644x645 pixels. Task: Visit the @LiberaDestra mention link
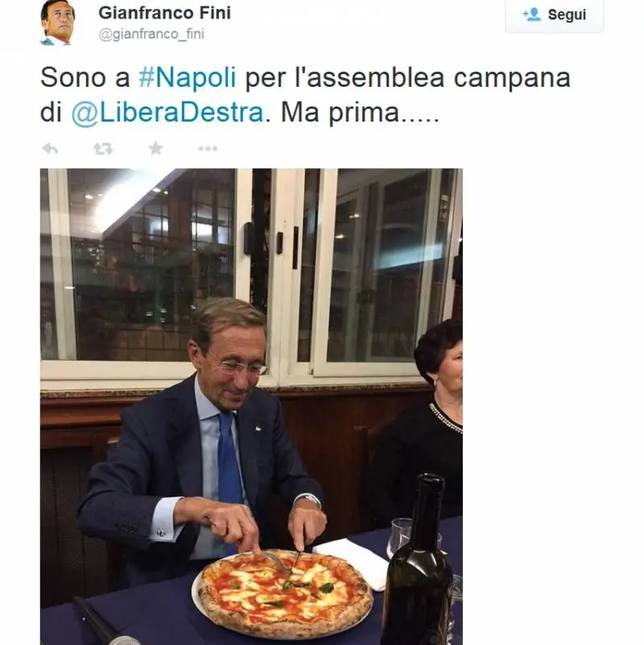tap(167, 113)
